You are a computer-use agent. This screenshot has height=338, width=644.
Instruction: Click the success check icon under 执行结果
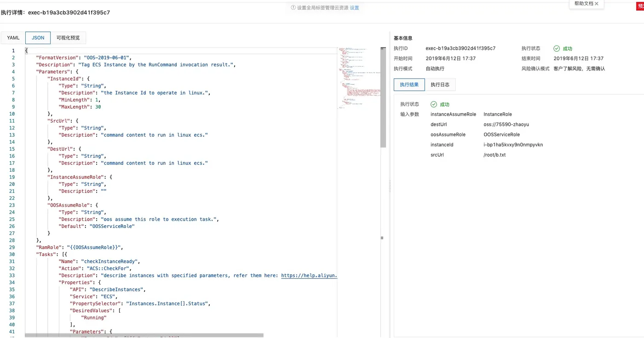click(434, 105)
